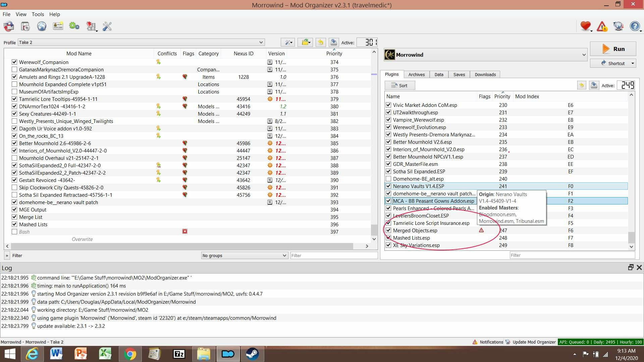
Task: Select the Overwrite entry in mod list
Action: [x=82, y=239]
